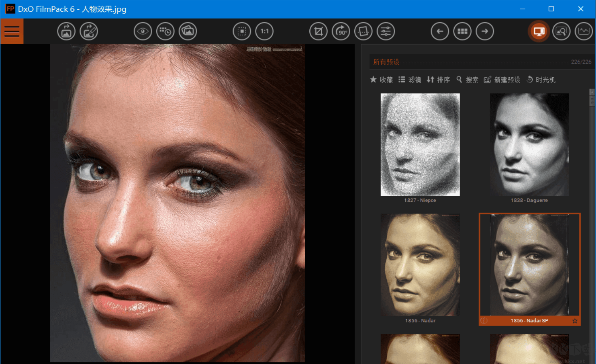The width and height of the screenshot is (596, 364).
Task: Click the 所有预设 panel heading
Action: tap(386, 62)
